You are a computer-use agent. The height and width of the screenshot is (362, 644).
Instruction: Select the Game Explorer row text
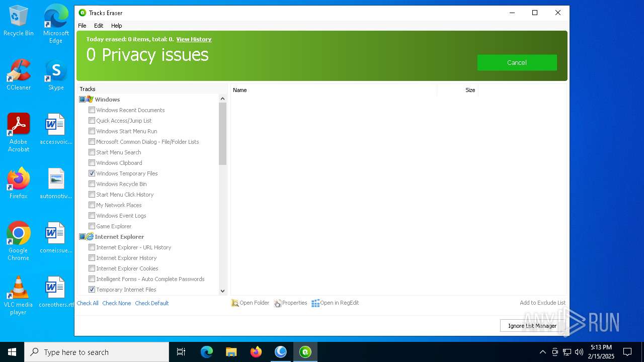114,226
